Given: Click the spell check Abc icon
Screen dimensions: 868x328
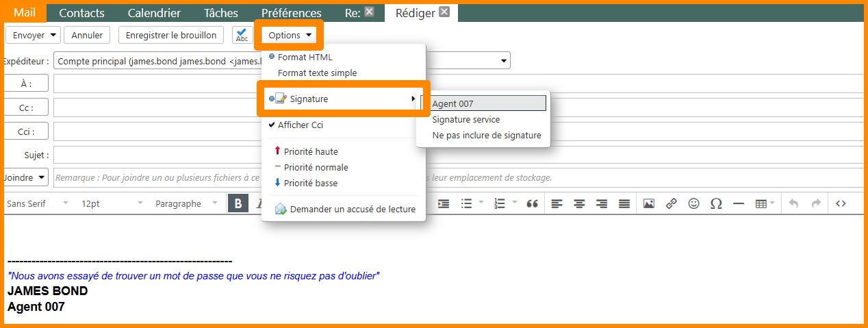Looking at the screenshot, I should [x=242, y=36].
